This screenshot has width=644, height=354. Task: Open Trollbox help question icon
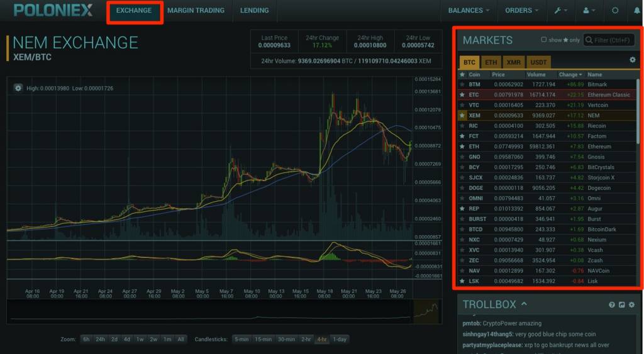tap(612, 305)
